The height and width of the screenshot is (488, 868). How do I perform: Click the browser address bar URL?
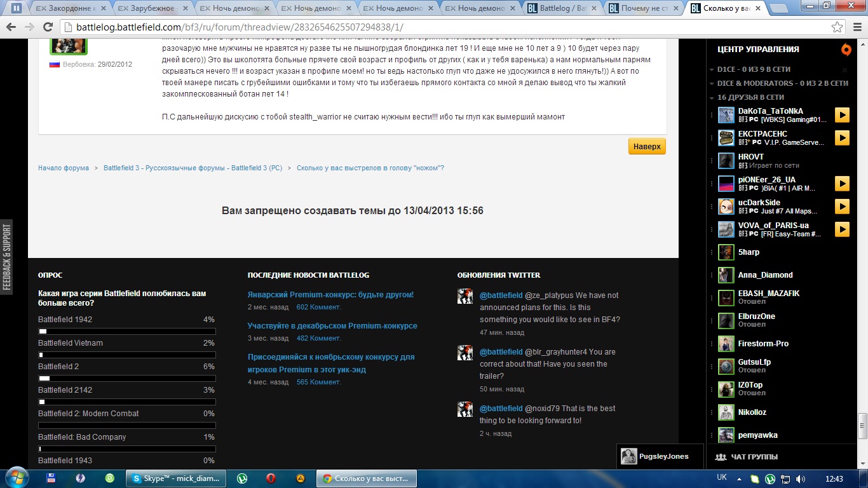[x=239, y=27]
